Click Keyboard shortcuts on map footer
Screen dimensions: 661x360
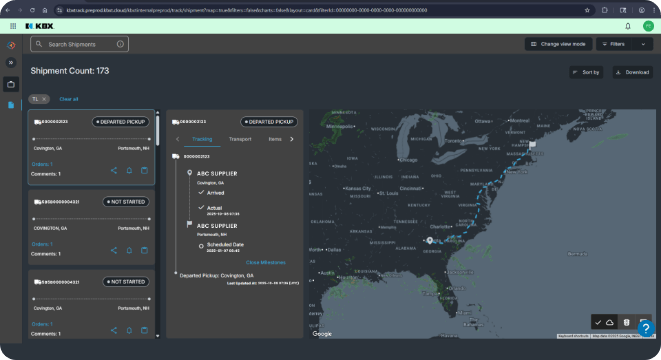pyautogui.click(x=573, y=336)
